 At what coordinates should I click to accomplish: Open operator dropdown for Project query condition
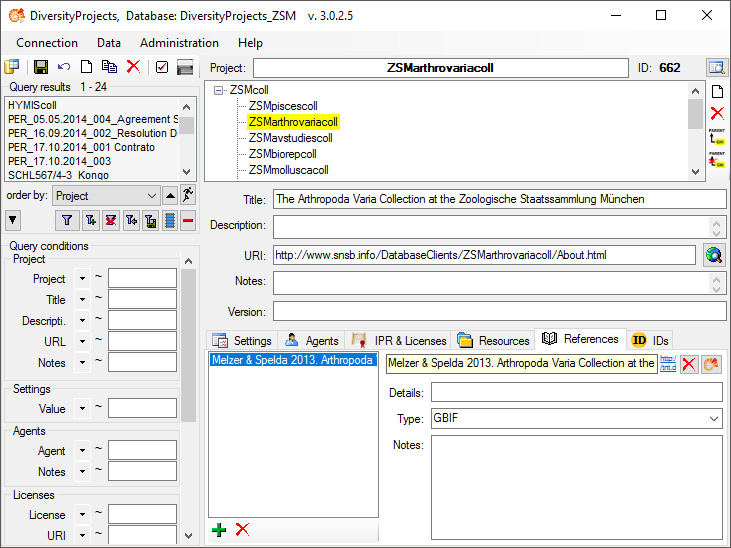pos(83,278)
